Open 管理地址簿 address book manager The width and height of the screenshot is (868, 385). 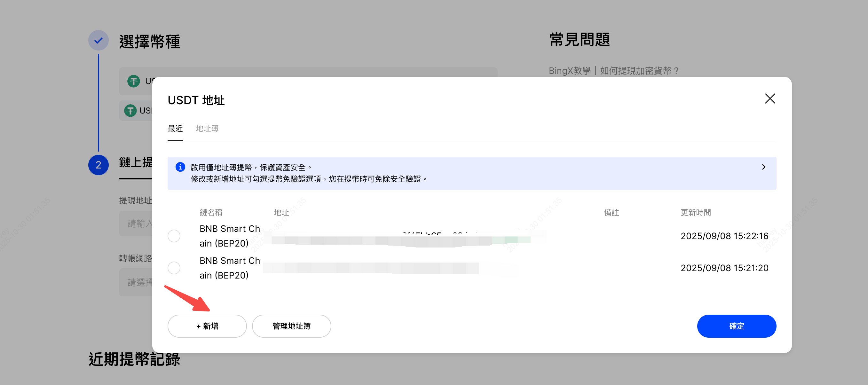[x=291, y=326]
